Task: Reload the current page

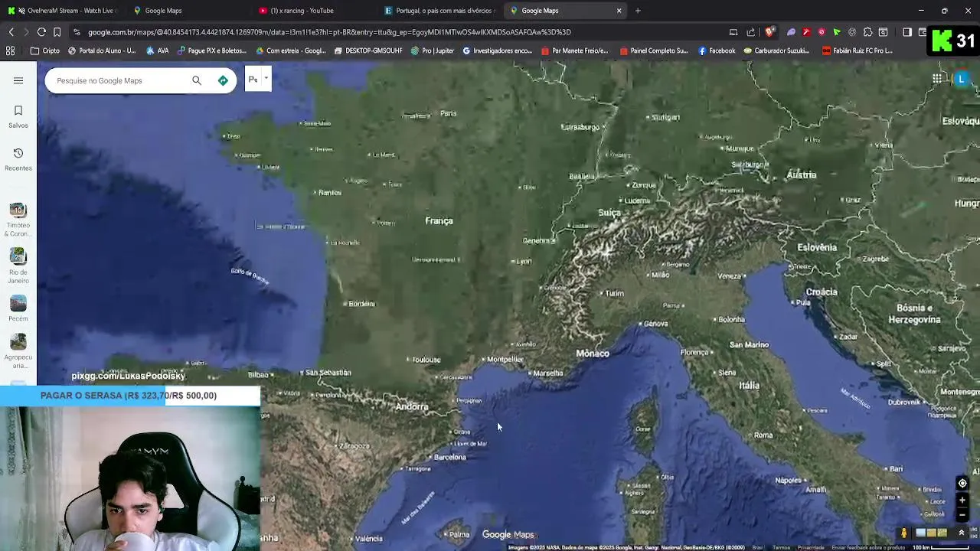Action: point(41,32)
